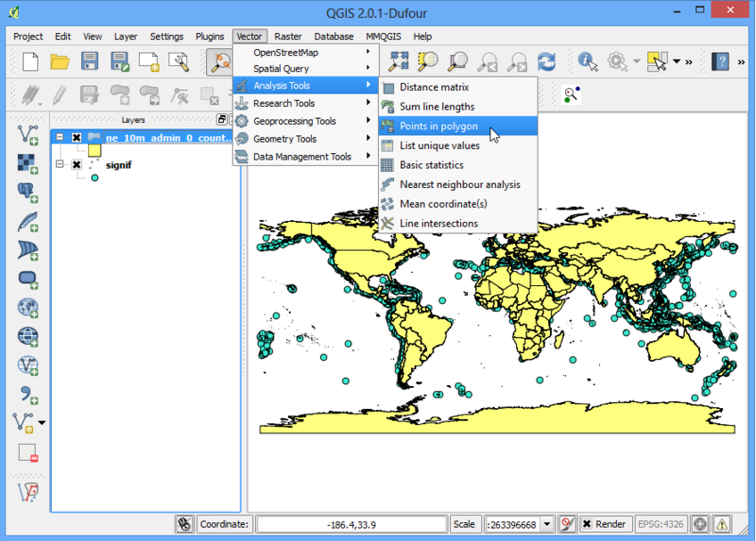Viewport: 756px width, 541px height.
Task: Open new print composer icon
Action: (x=149, y=61)
